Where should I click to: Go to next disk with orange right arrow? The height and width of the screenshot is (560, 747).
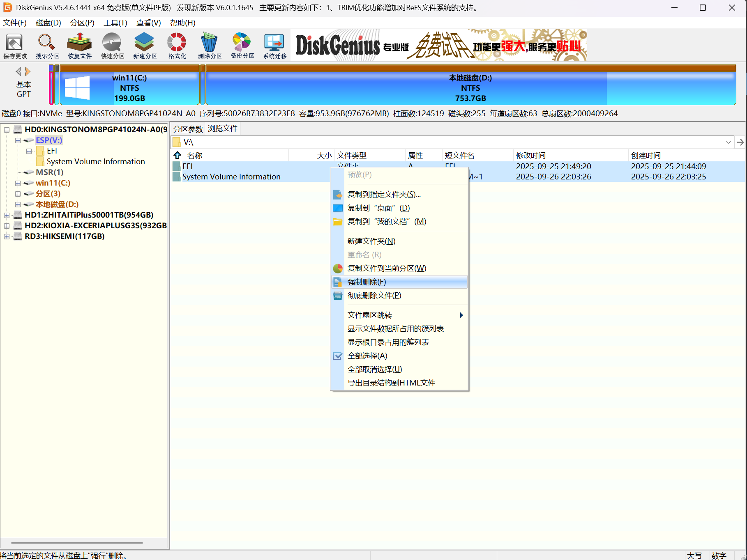28,71
